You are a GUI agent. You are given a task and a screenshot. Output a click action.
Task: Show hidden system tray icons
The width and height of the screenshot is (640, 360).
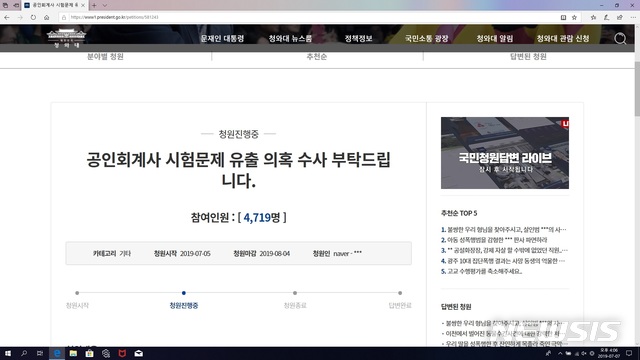[560, 353]
